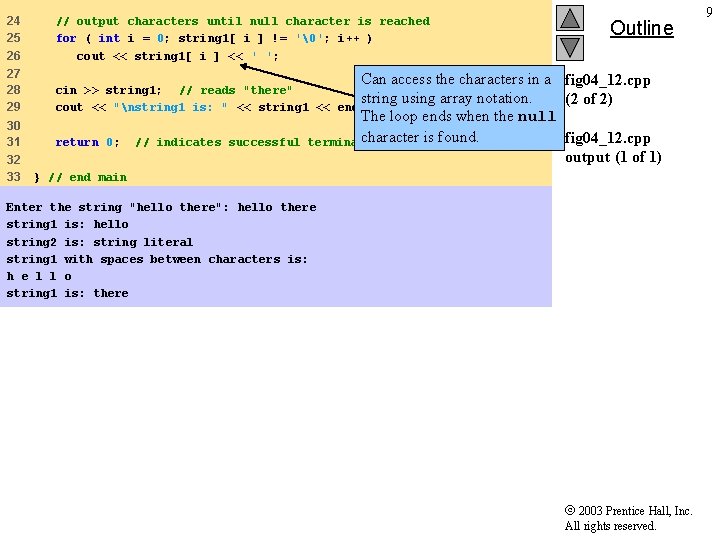
Task: Click output line 'Enter the string "hello there"'
Action: click(161, 207)
